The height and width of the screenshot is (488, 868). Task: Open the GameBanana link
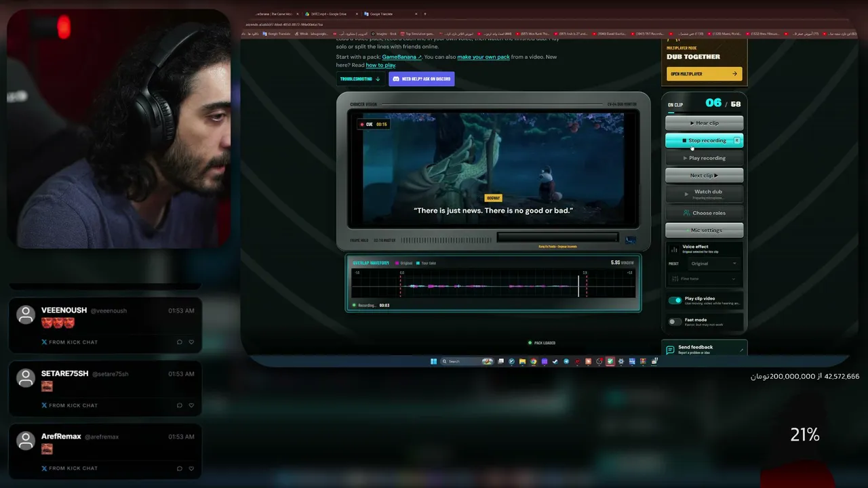[x=401, y=57]
